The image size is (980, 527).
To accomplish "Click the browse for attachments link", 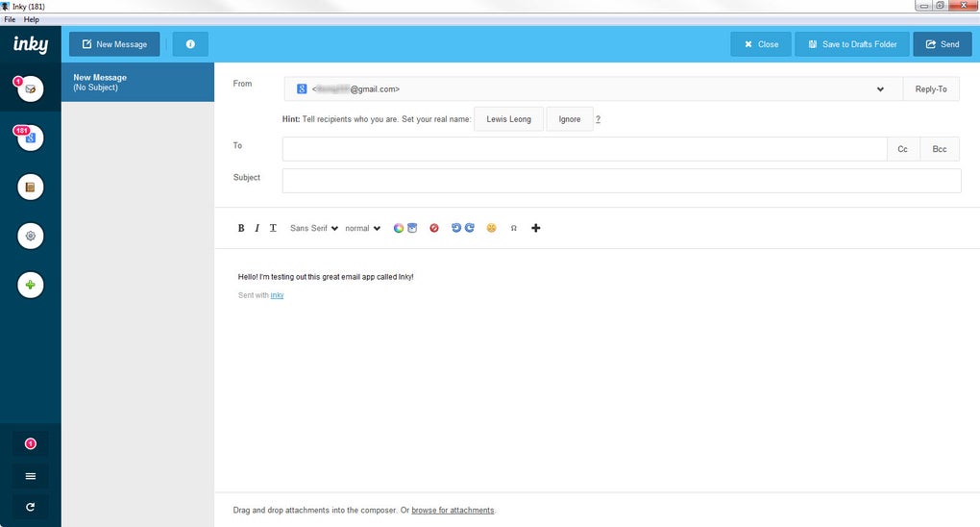I will click(x=453, y=510).
